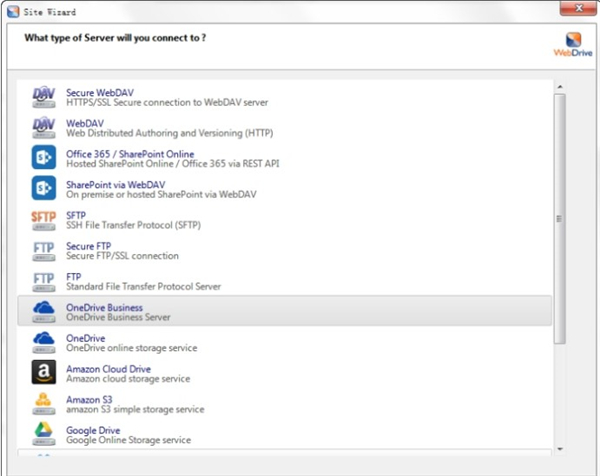Select FTP server type title
This screenshot has height=476, width=600.
coord(73,276)
